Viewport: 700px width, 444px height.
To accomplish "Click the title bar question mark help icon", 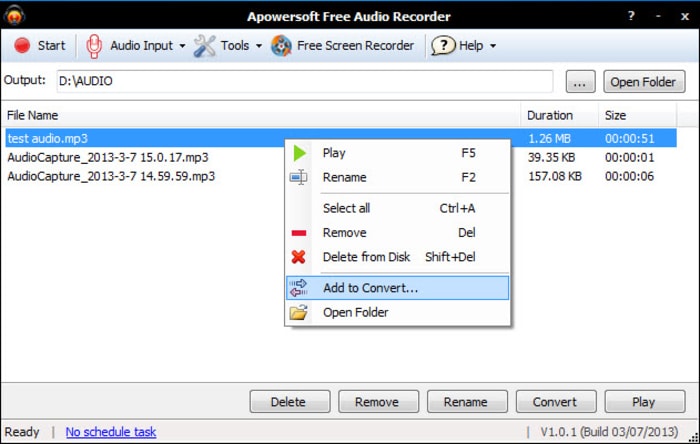I will pos(631,16).
